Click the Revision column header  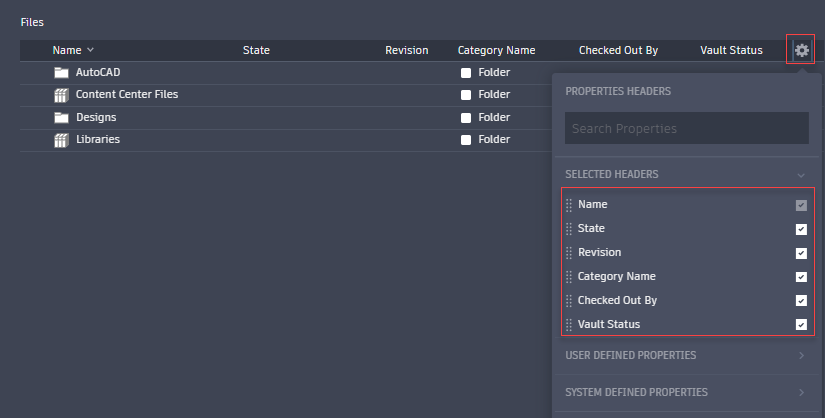click(406, 50)
